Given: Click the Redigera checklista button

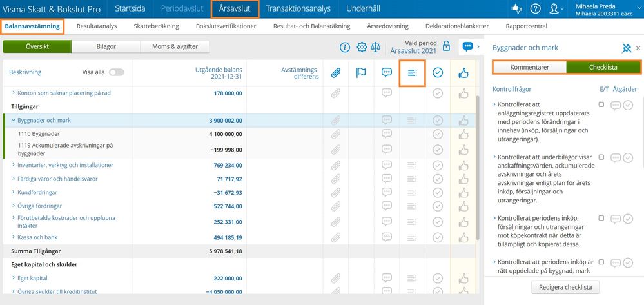Looking at the screenshot, I should coord(565,287).
